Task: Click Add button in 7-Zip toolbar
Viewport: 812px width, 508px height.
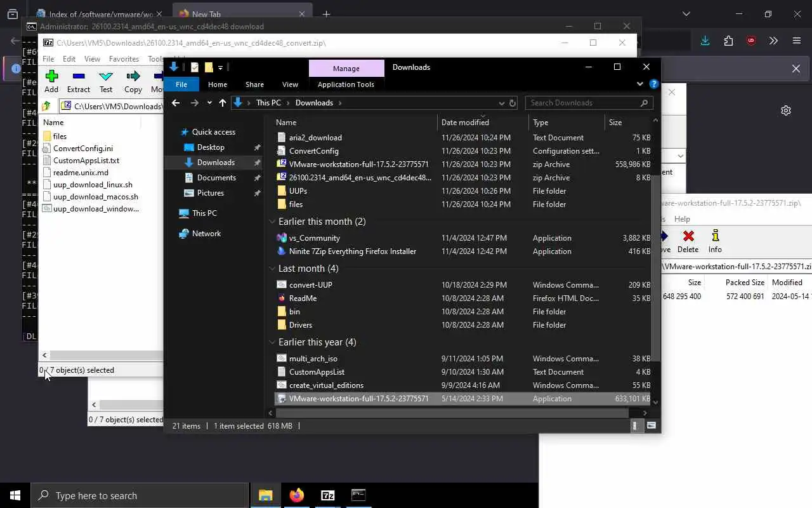Action: [x=51, y=81]
